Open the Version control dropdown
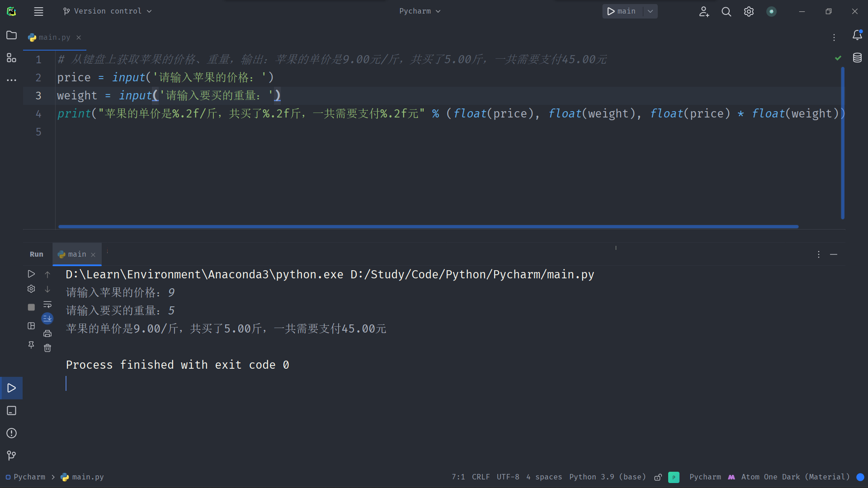This screenshot has height=488, width=868. pos(107,11)
